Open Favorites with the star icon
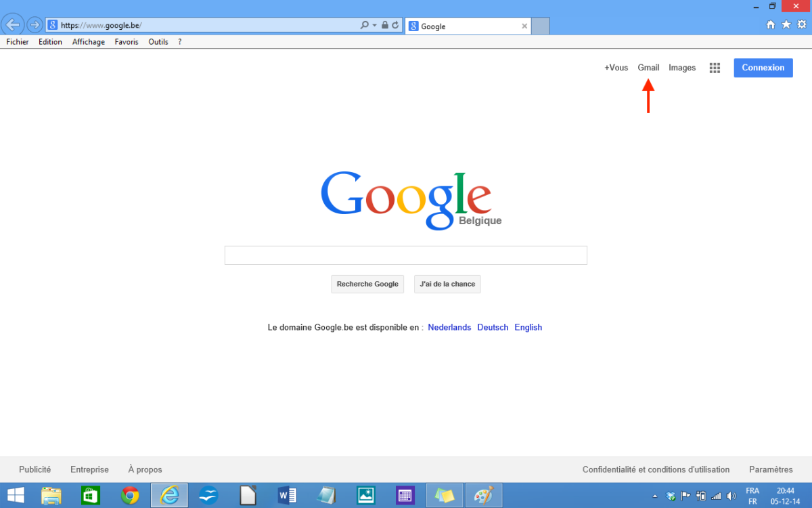The height and width of the screenshot is (508, 812). tap(786, 24)
